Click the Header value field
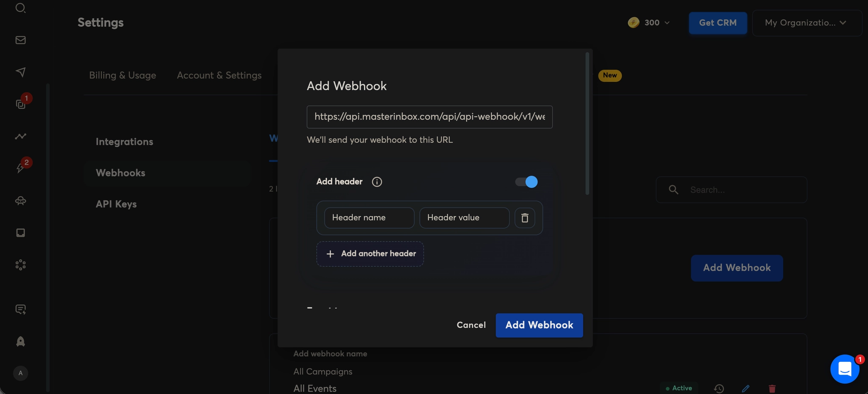 pos(464,218)
